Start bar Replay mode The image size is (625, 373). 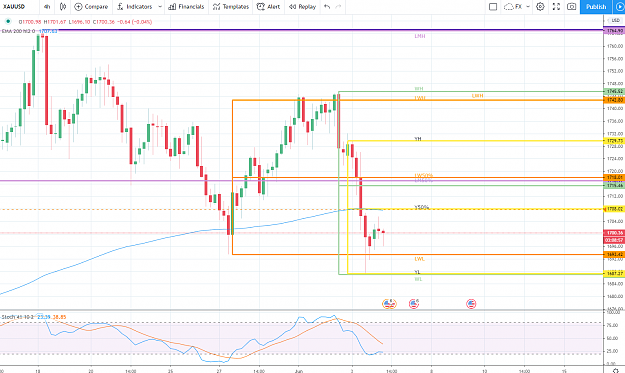point(302,6)
